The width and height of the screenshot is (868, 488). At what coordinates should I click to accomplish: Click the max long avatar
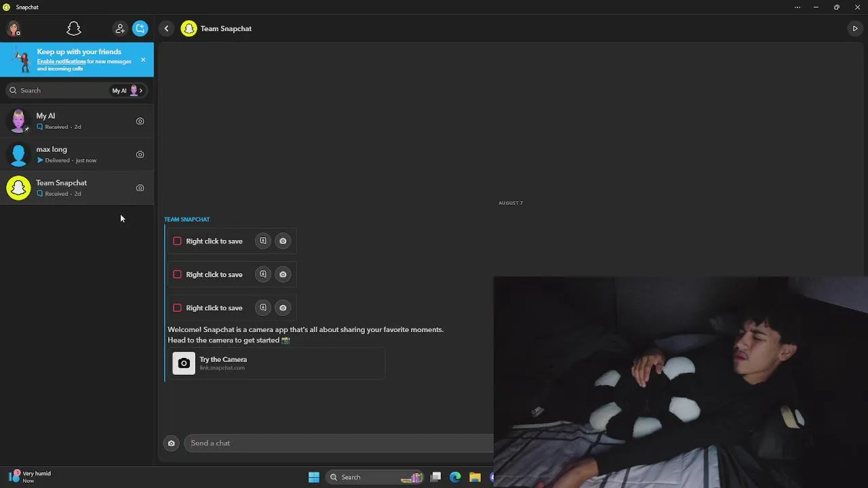pos(18,155)
